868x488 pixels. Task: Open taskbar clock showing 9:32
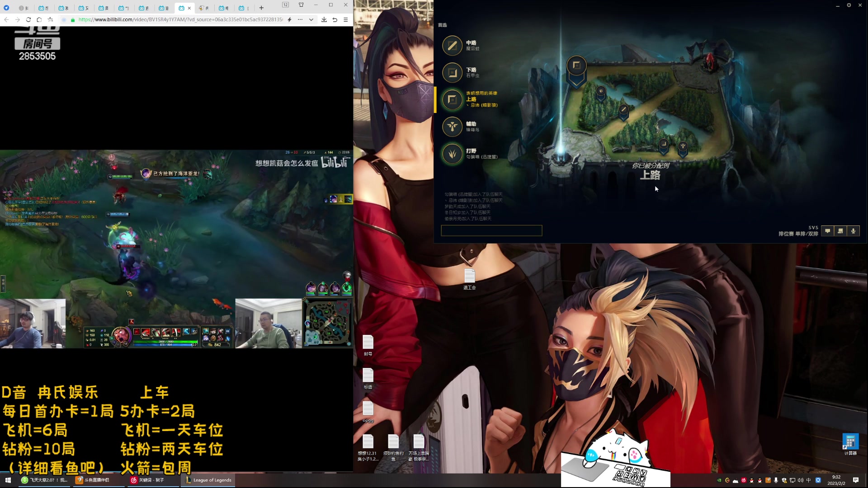tap(836, 480)
